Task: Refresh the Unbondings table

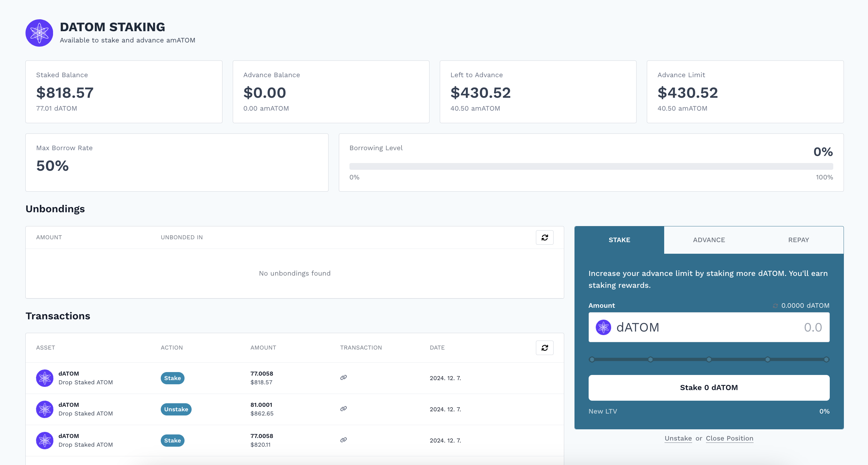Action: tap(545, 238)
